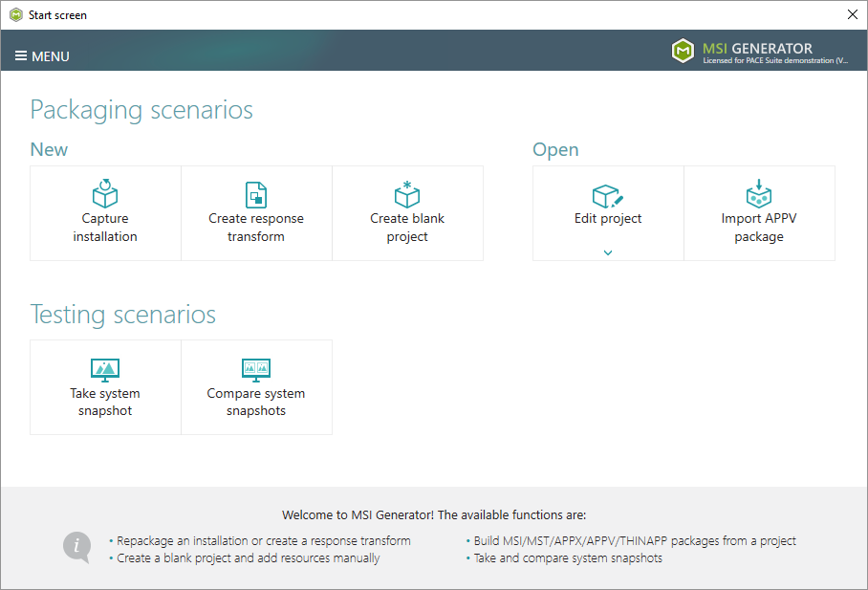The width and height of the screenshot is (868, 590).
Task: Click the Licensed for PACE Suite demonstration text
Action: 775,60
